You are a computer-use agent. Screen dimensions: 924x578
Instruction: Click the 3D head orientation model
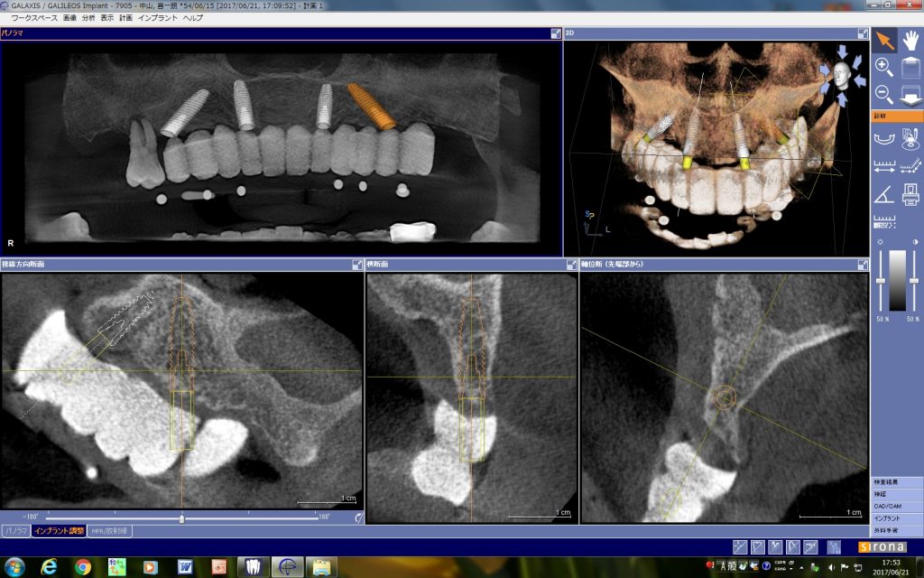point(842,76)
